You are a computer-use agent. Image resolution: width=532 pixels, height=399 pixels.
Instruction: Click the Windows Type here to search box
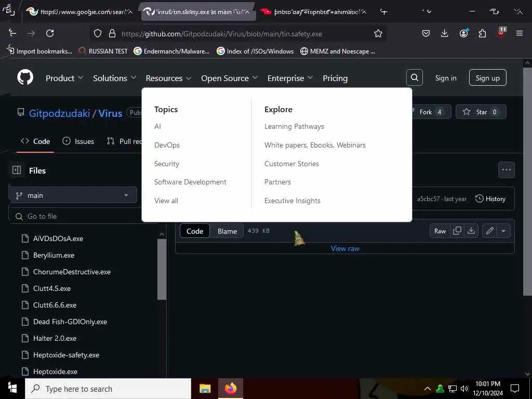point(108,389)
